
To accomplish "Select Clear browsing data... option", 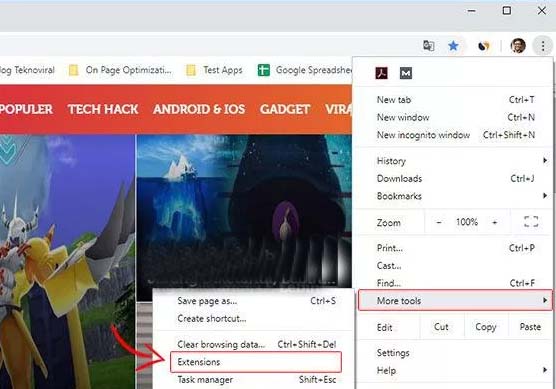I will [x=254, y=344].
